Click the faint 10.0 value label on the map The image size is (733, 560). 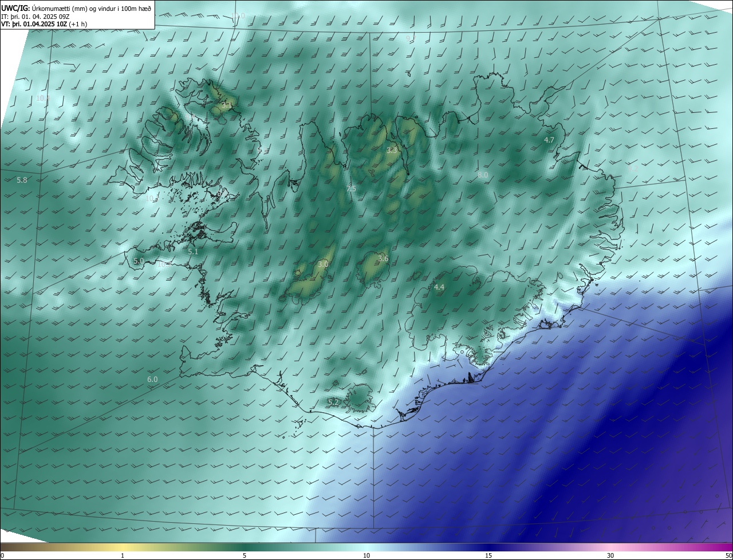pyautogui.click(x=238, y=16)
